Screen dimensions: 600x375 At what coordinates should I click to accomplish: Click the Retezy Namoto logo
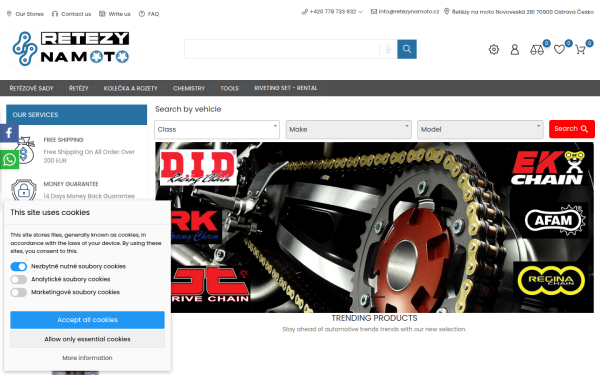pos(71,49)
